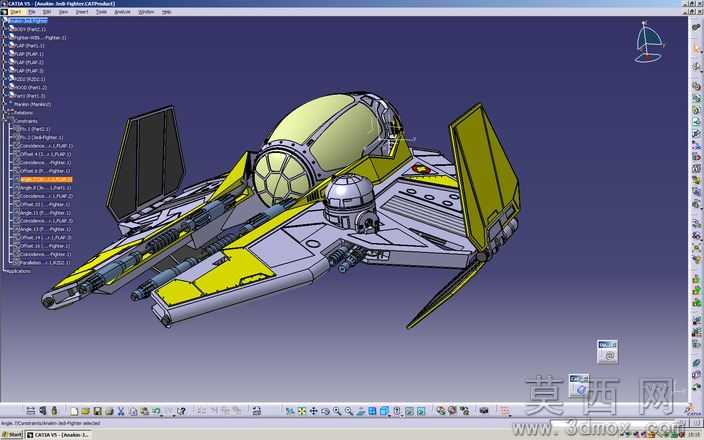Select Fix.2 (Jedi-Fighter.1) constraint
This screenshot has width=704, height=440.
(x=42, y=137)
